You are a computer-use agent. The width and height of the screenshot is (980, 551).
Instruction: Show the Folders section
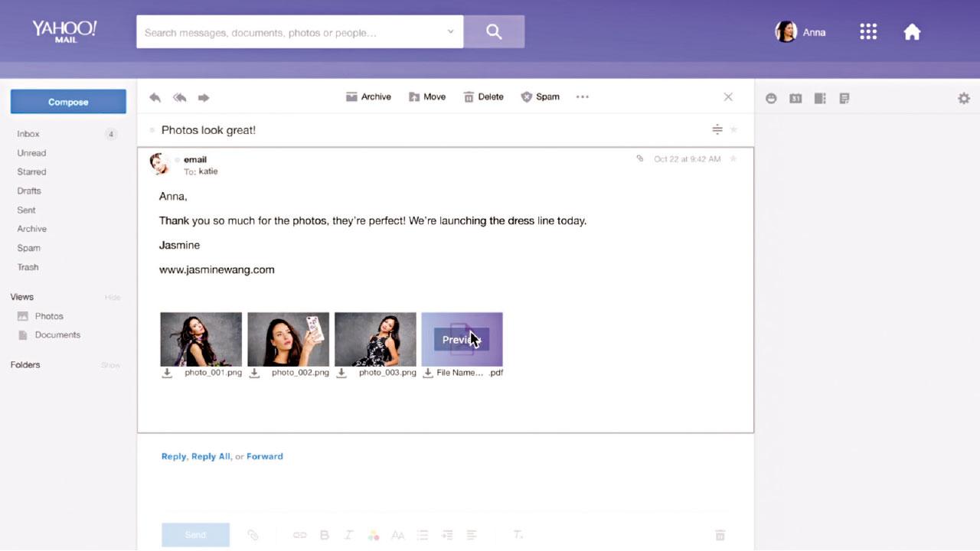pos(111,365)
